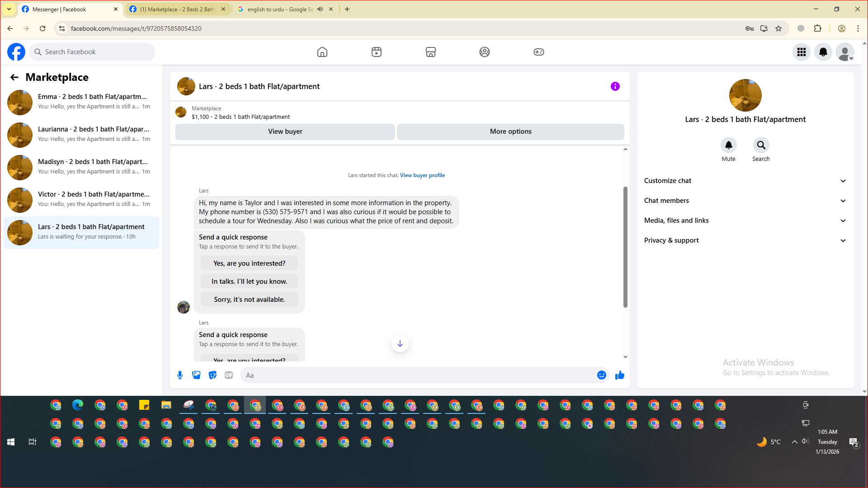Send a thumbs-up like
The height and width of the screenshot is (488, 868).
(619, 375)
